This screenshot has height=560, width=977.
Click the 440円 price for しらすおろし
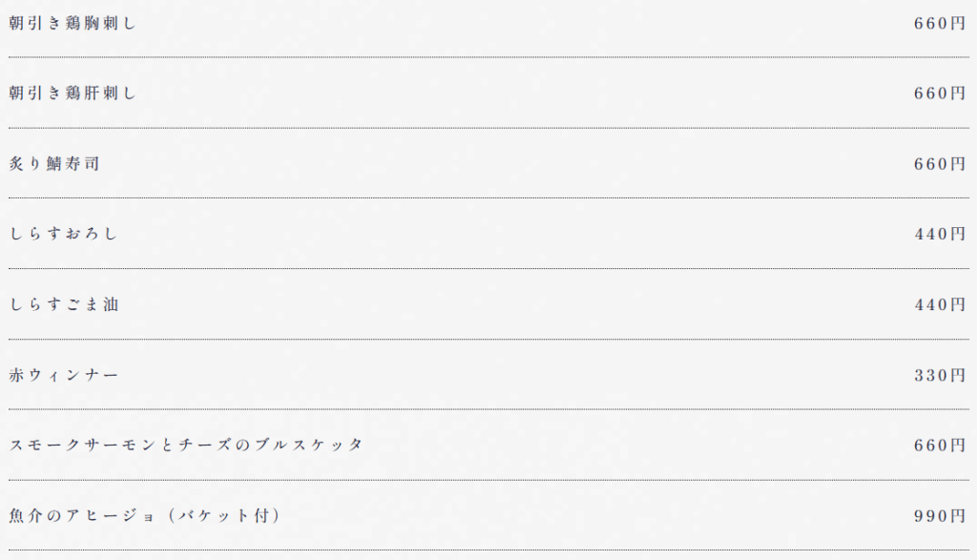[x=940, y=234]
